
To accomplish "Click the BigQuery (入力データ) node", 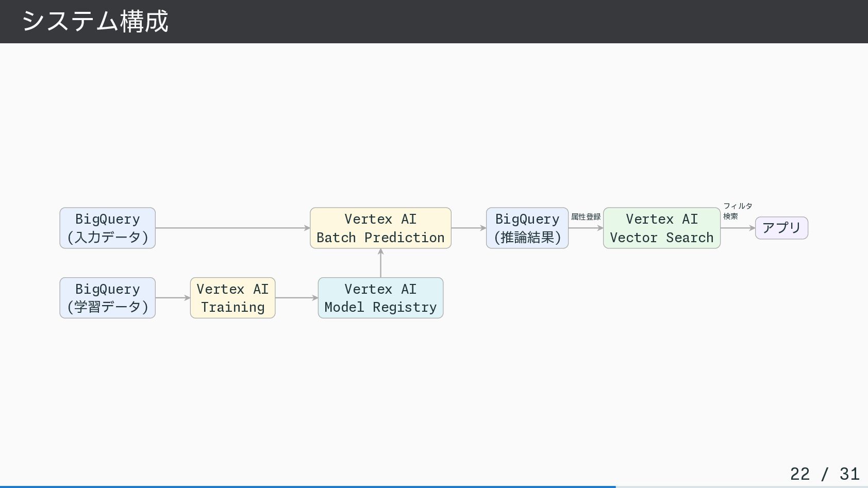I will tap(107, 228).
